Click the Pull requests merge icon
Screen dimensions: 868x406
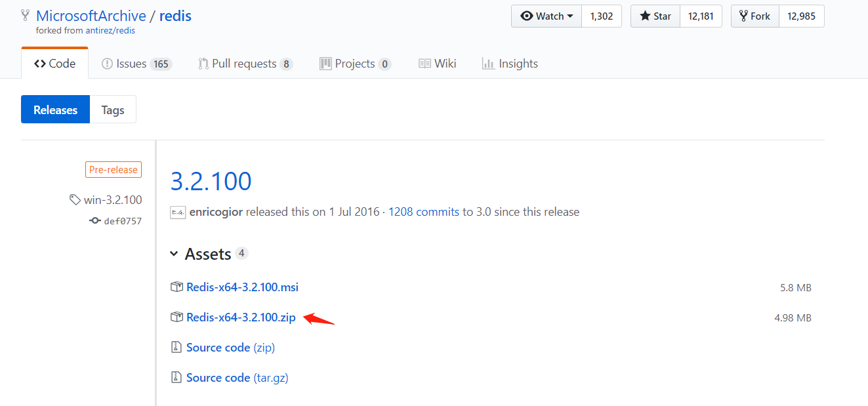tap(203, 64)
